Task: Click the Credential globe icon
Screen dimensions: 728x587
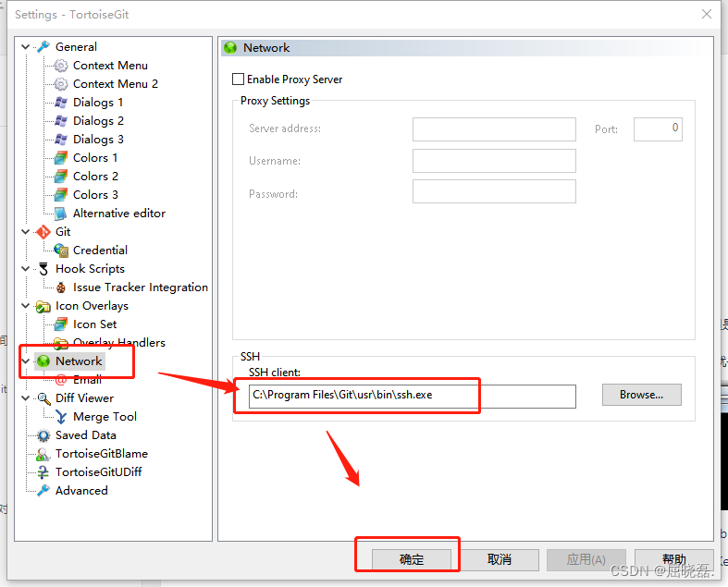Action: pos(61,251)
